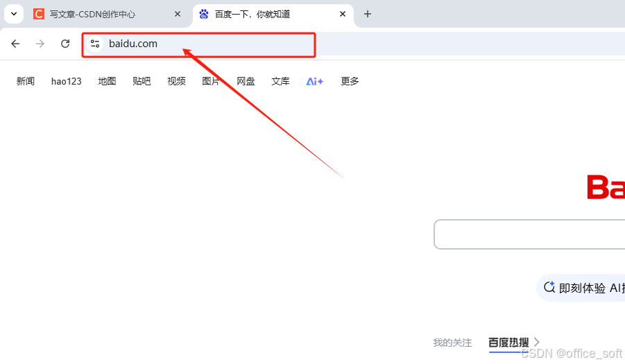Open the tab search dropdown arrow
The height and width of the screenshot is (364, 625).
(14, 14)
